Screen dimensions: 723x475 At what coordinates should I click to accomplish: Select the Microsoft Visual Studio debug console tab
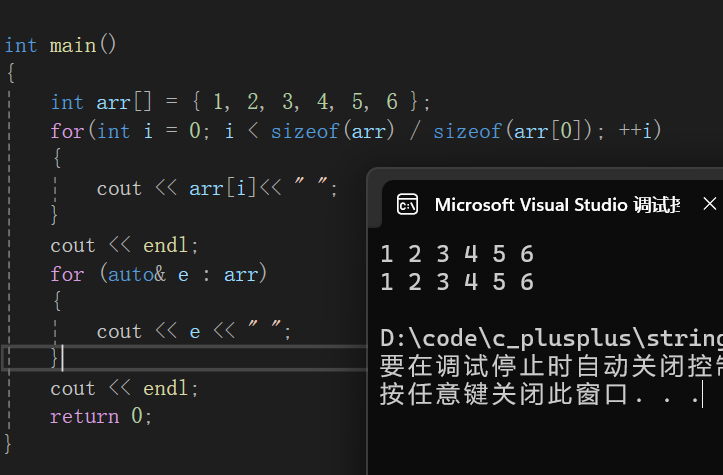pyautogui.click(x=552, y=204)
